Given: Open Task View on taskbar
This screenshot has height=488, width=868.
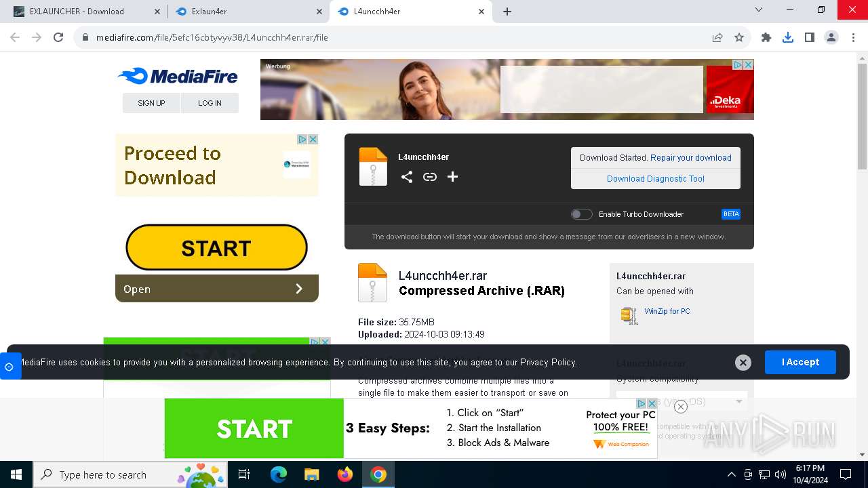Looking at the screenshot, I should pyautogui.click(x=244, y=474).
